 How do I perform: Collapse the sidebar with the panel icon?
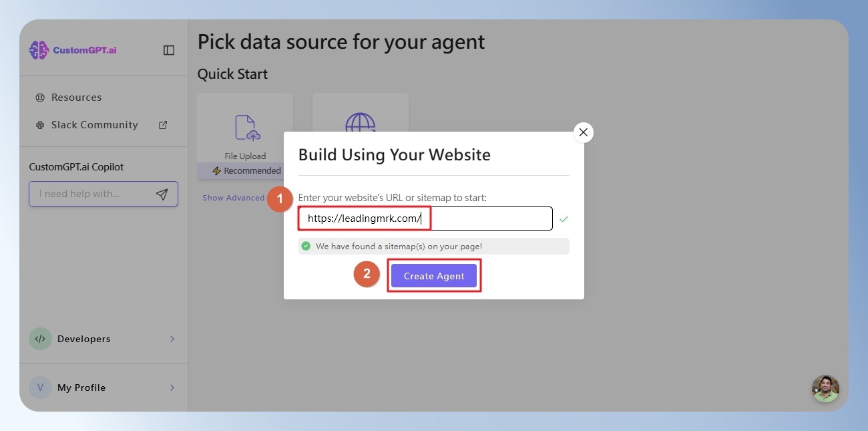click(169, 50)
